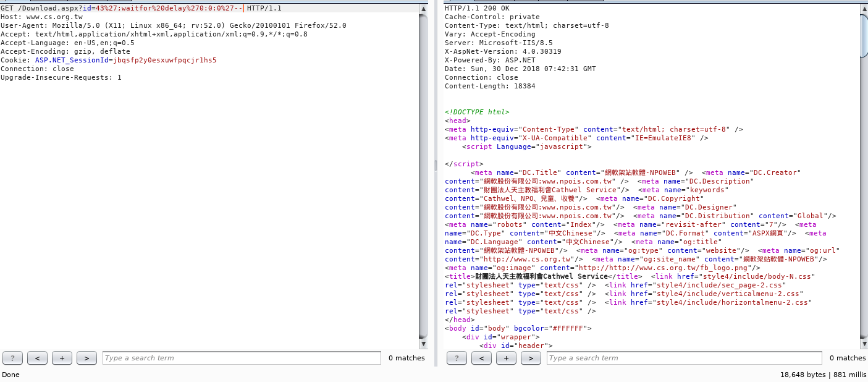The width and height of the screenshot is (868, 382).
Task: Click the 'Done' status bar text
Action: [11, 375]
